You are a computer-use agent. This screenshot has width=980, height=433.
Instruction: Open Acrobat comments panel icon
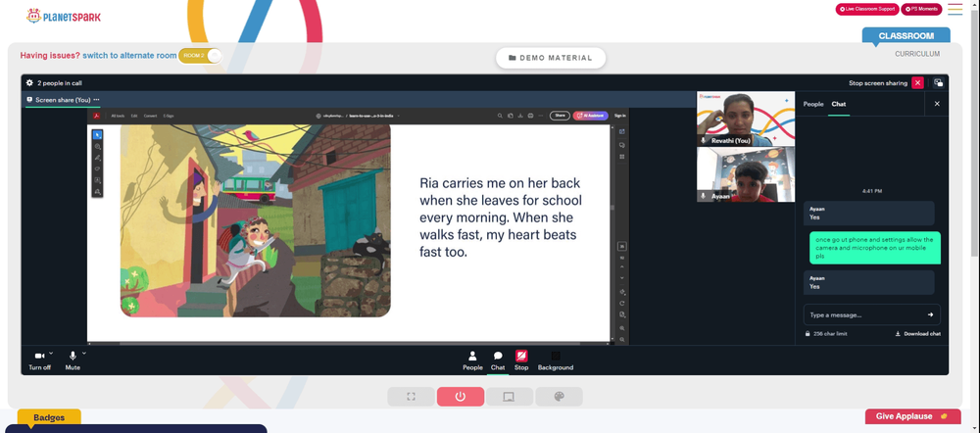pyautogui.click(x=622, y=145)
